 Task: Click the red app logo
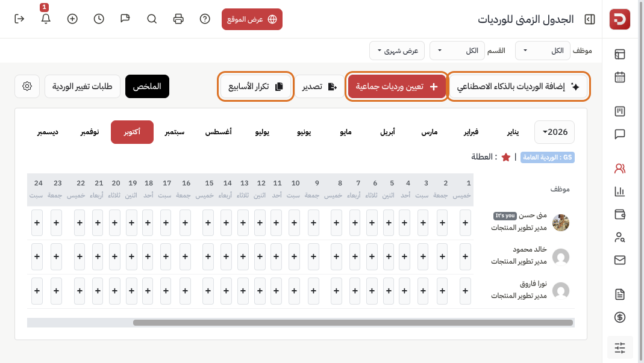620,19
